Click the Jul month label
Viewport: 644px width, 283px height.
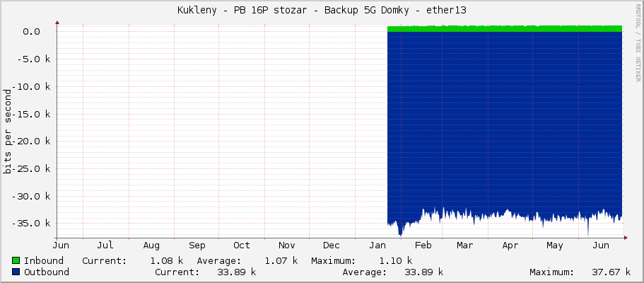coord(105,246)
